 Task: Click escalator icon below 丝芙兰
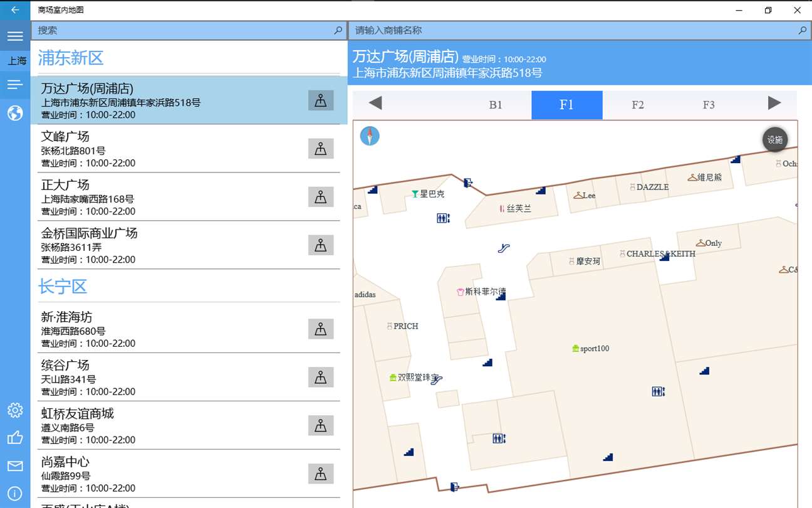click(x=503, y=248)
